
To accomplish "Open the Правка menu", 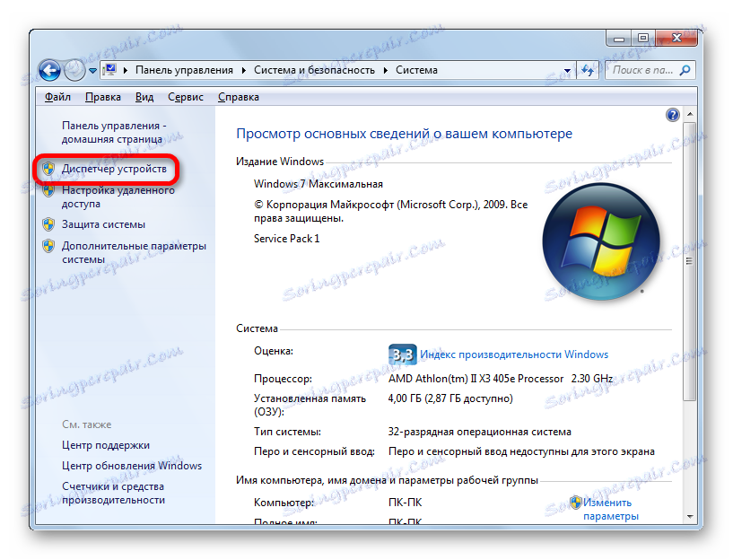I will point(103,97).
